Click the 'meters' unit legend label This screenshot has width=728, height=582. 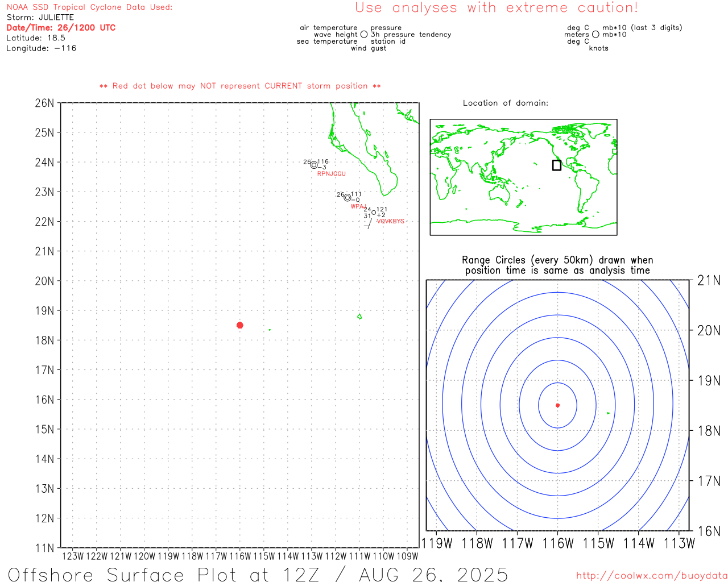(x=577, y=35)
